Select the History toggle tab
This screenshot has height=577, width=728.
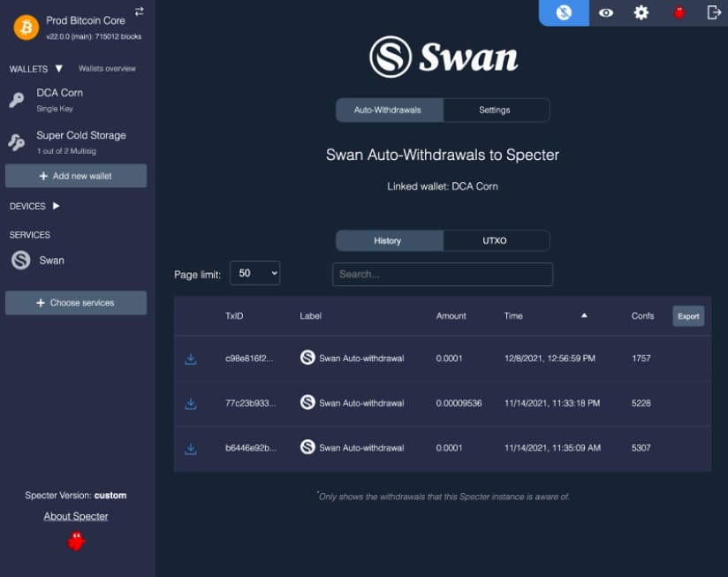388,240
